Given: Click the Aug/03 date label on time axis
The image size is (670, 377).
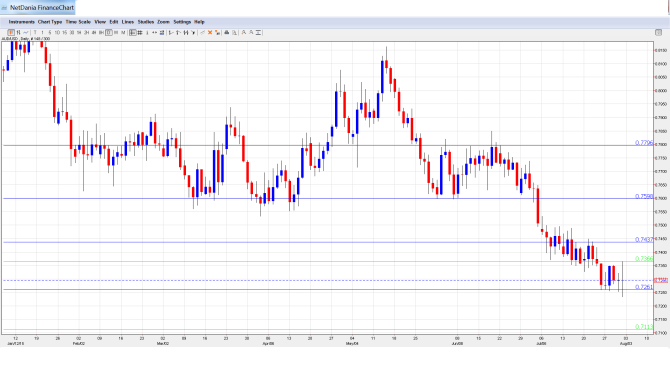Looking at the screenshot, I should click(626, 343).
